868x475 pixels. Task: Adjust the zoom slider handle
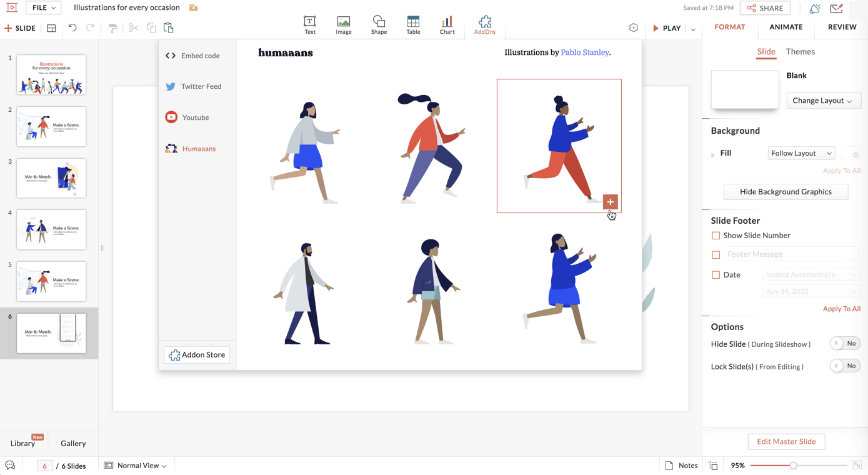tap(793, 466)
